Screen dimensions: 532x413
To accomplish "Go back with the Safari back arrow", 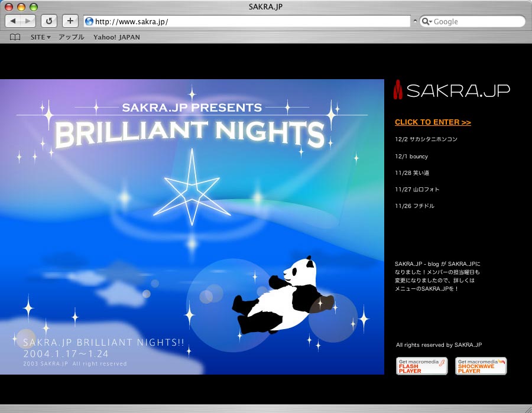I will point(12,21).
